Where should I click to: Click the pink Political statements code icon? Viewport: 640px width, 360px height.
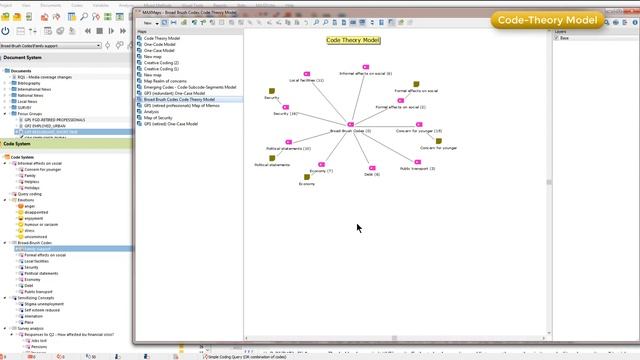click(x=289, y=142)
